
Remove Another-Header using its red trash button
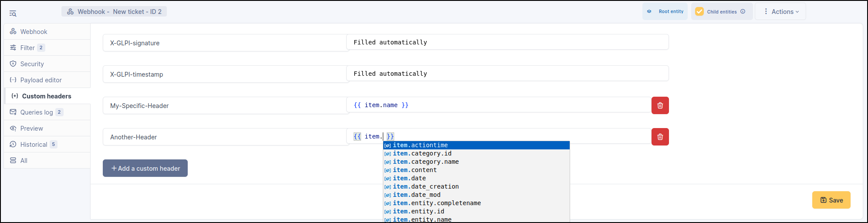point(660,137)
